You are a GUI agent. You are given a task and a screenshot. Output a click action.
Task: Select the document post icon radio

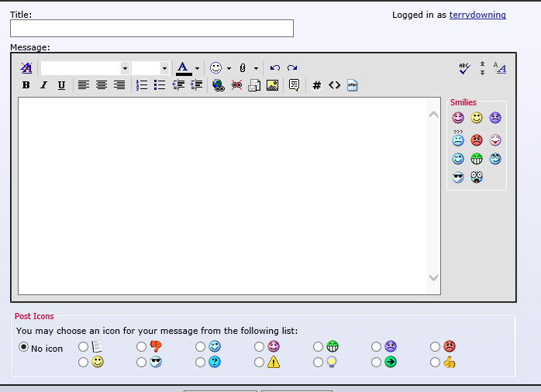(x=83, y=346)
